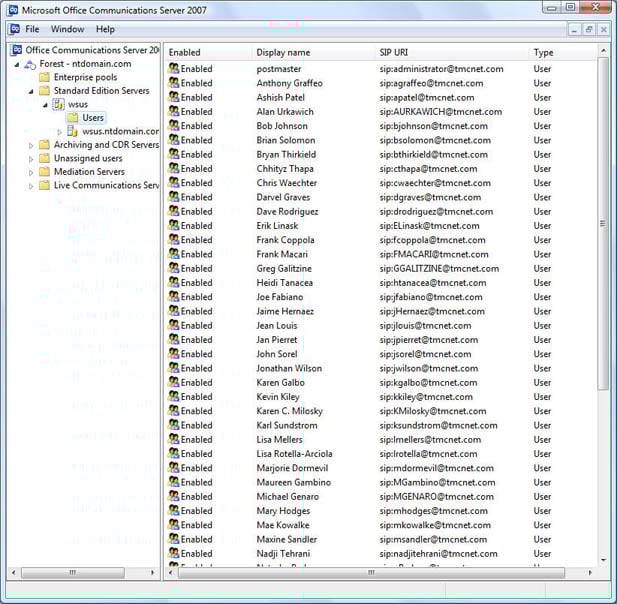The height and width of the screenshot is (604, 617).
Task: Click the Forest ntdomain.com node icon
Action: tap(30, 64)
